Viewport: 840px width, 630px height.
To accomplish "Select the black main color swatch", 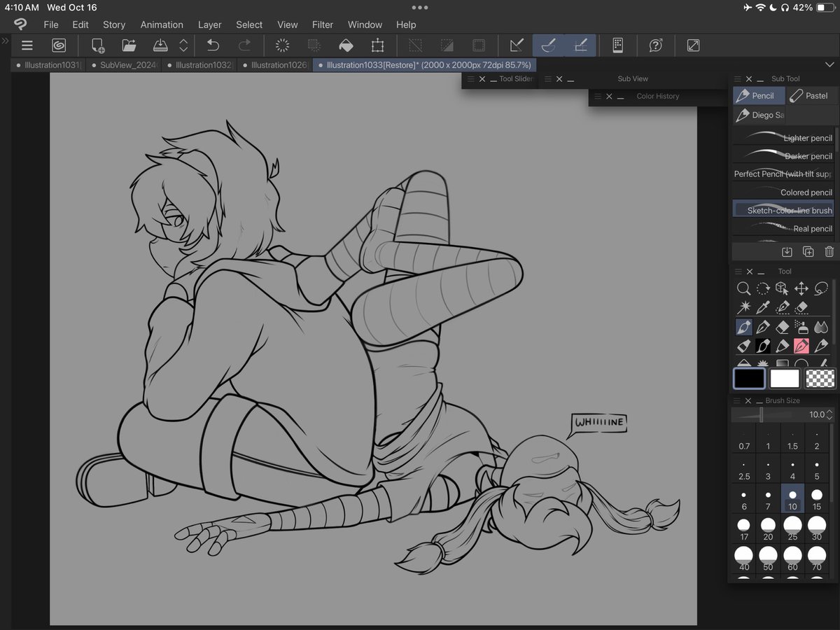I will point(749,379).
